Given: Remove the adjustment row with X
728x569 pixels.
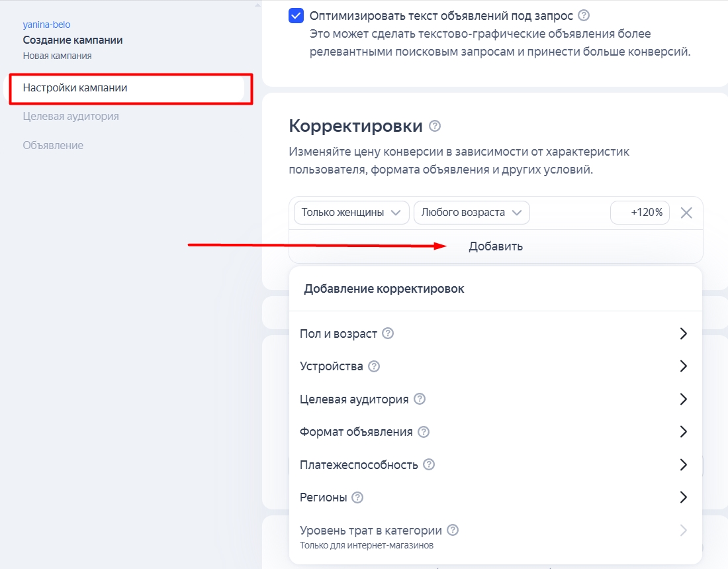Looking at the screenshot, I should pos(686,213).
